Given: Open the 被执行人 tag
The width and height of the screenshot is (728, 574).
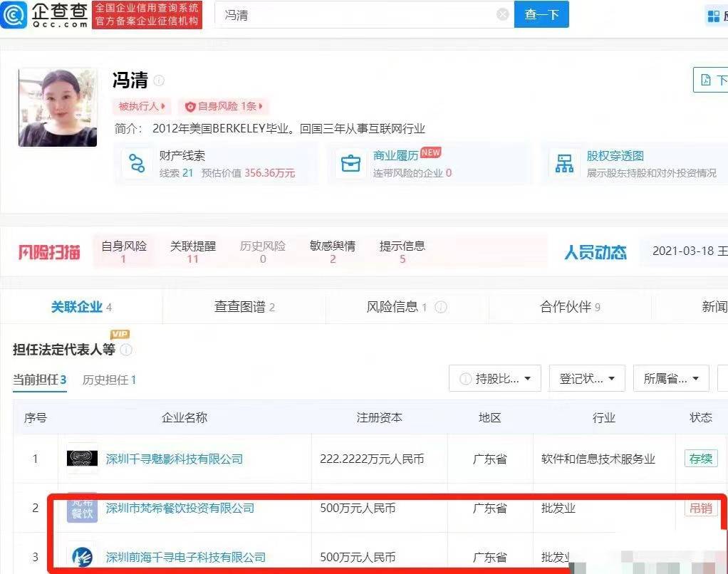Looking at the screenshot, I should [142, 106].
